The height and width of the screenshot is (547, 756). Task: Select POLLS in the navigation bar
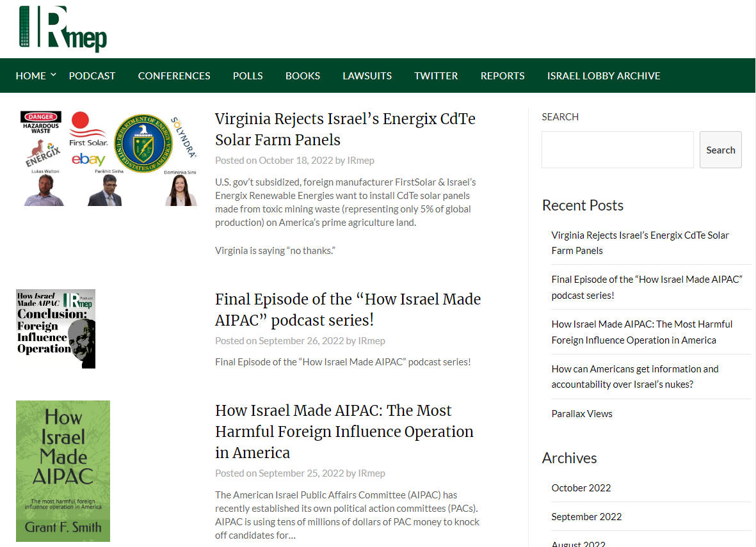(x=248, y=75)
